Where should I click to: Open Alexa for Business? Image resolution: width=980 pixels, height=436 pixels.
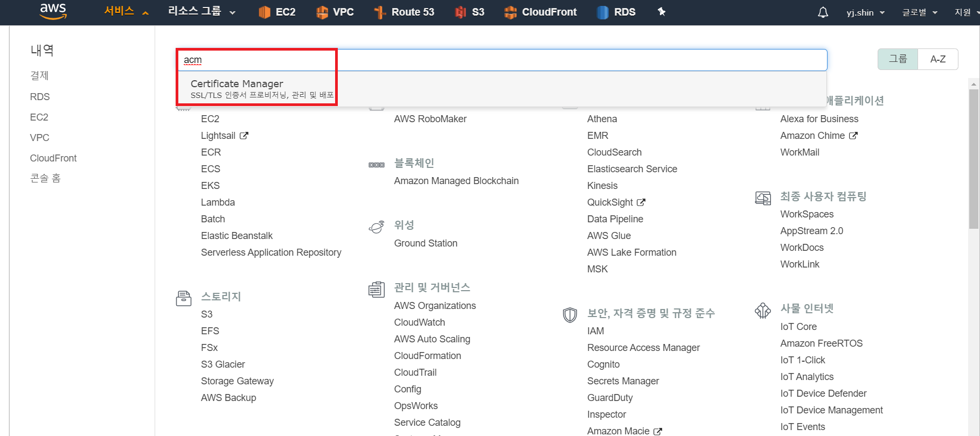pyautogui.click(x=819, y=119)
